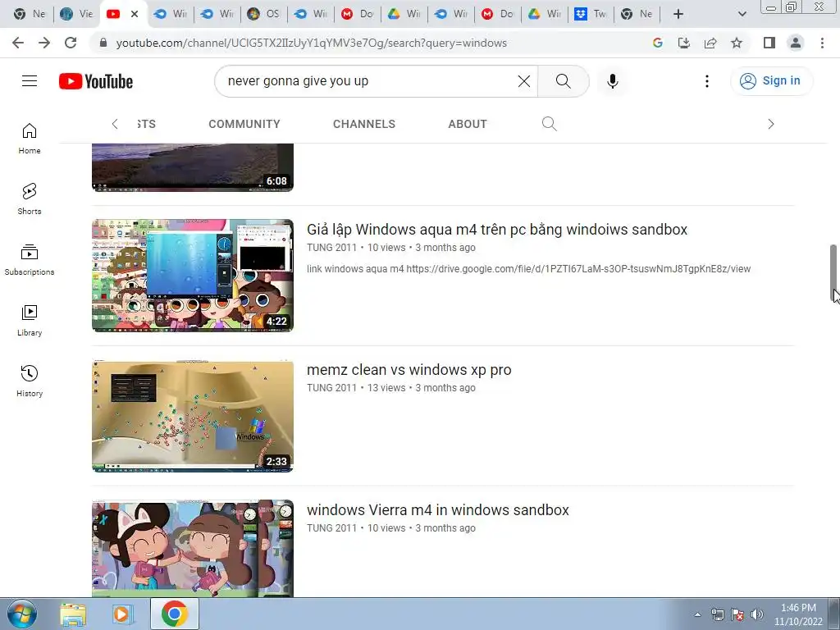Start voice search with microphone
This screenshot has height=630, width=840.
point(612,81)
